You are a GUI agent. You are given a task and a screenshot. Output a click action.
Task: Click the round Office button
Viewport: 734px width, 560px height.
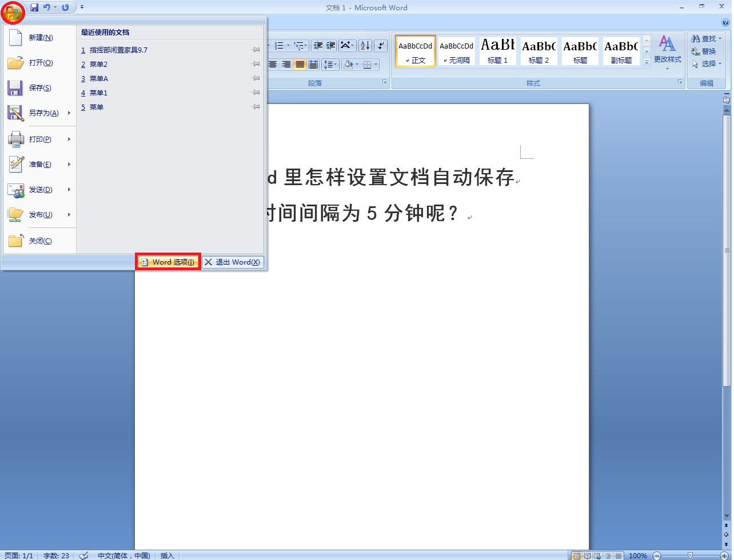coord(13,12)
